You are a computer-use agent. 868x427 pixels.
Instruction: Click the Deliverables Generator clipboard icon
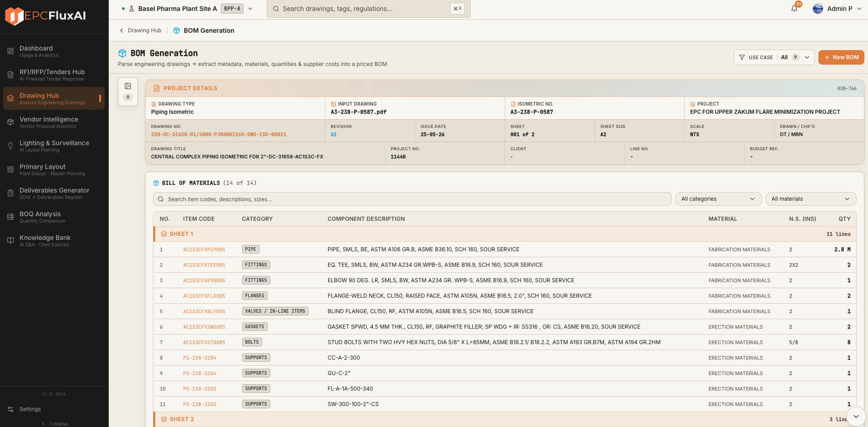point(10,193)
